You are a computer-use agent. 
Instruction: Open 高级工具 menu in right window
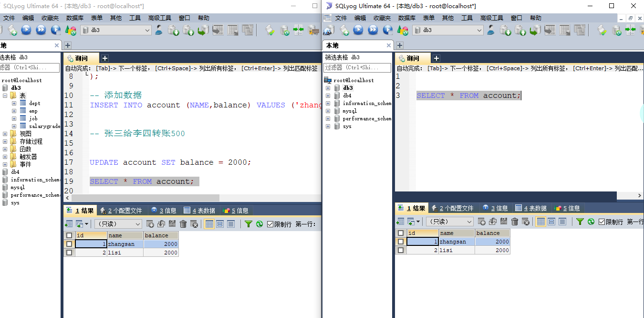(x=492, y=18)
